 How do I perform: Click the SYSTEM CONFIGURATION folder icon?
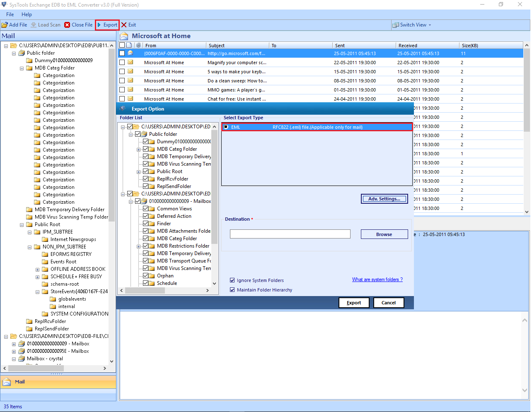coord(45,314)
